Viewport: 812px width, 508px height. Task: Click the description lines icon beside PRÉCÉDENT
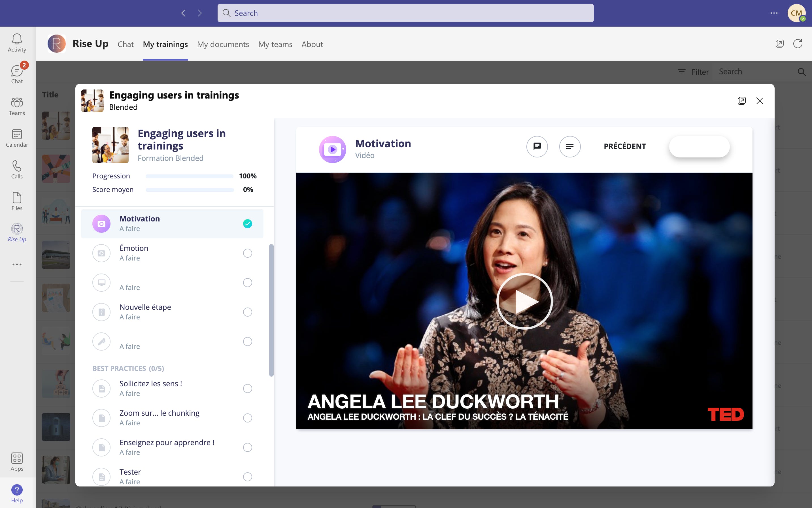pos(570,146)
